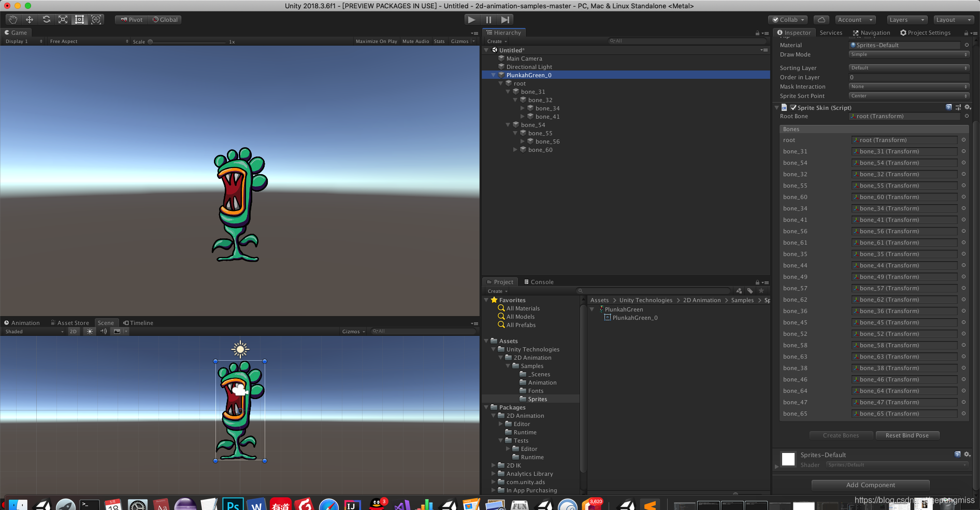Screen dimensions: 980x510
Task: Click Search by Type icon in Project
Action: (x=739, y=291)
